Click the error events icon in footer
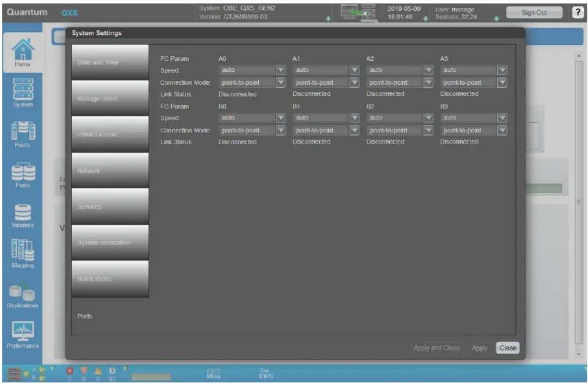This screenshot has height=383, width=588. click(x=84, y=369)
